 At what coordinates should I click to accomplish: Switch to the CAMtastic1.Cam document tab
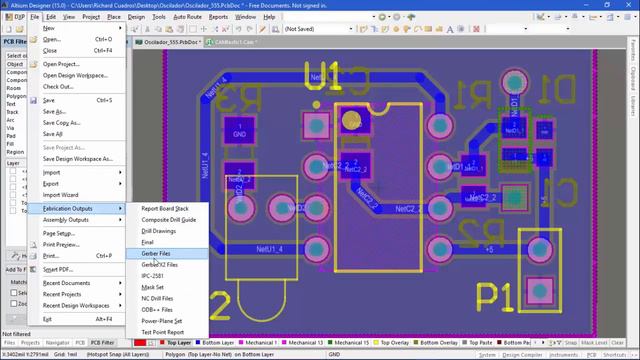coord(231,42)
